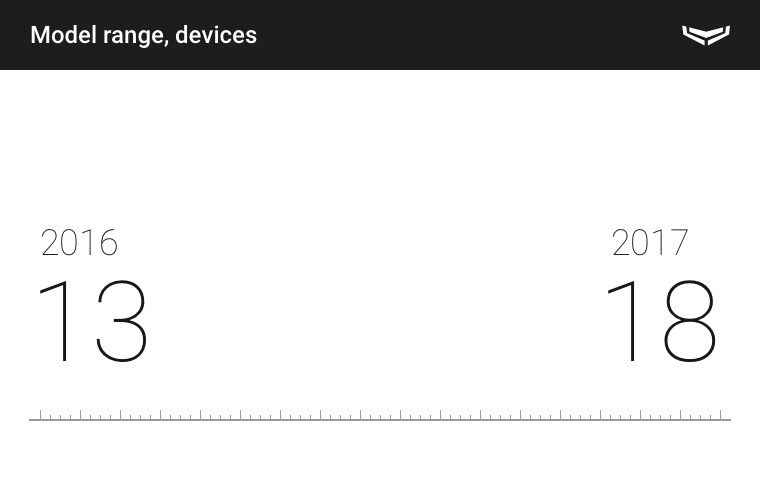
Task: Click the word "devices" in the header
Action: point(216,35)
